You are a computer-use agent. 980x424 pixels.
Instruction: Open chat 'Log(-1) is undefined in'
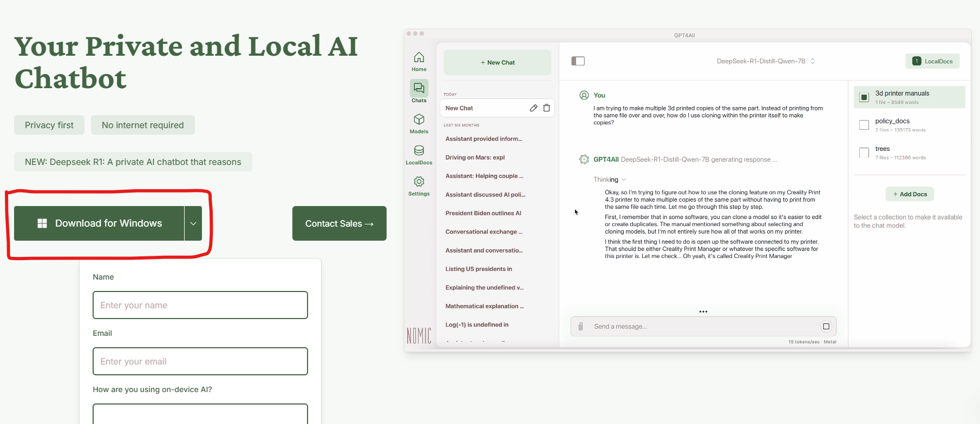(477, 324)
